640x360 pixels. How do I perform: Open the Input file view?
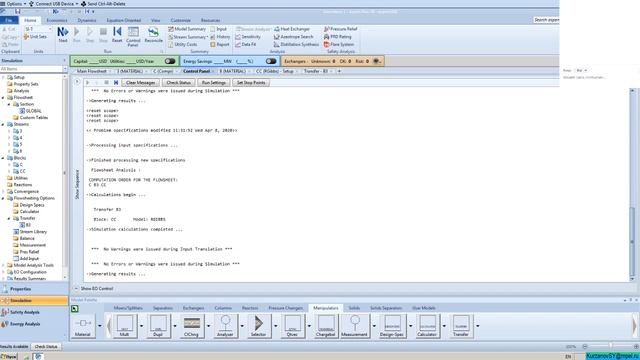[219, 29]
